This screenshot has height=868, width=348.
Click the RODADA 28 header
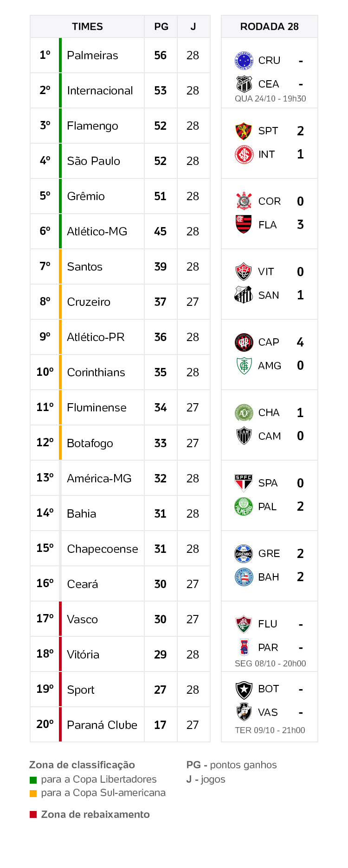pyautogui.click(x=270, y=26)
